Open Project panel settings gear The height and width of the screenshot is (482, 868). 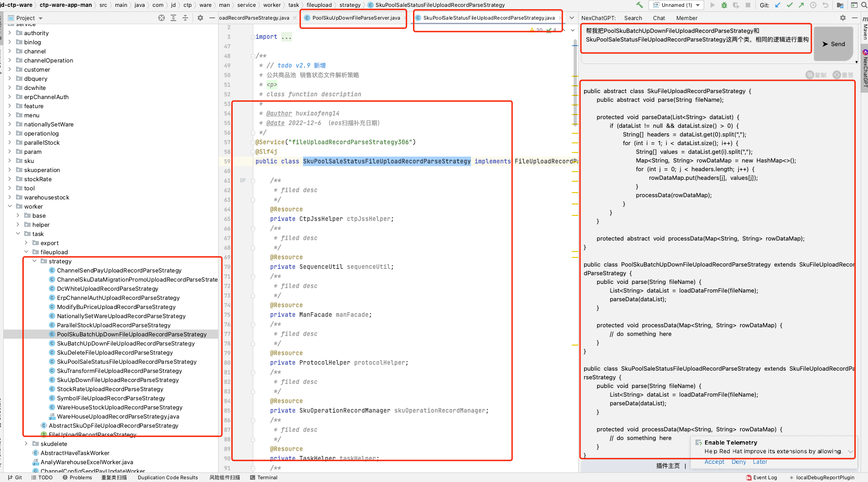click(200, 18)
